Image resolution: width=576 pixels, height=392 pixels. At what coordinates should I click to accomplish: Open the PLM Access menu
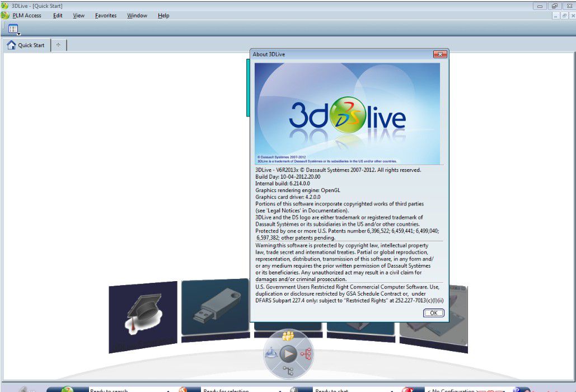click(27, 16)
